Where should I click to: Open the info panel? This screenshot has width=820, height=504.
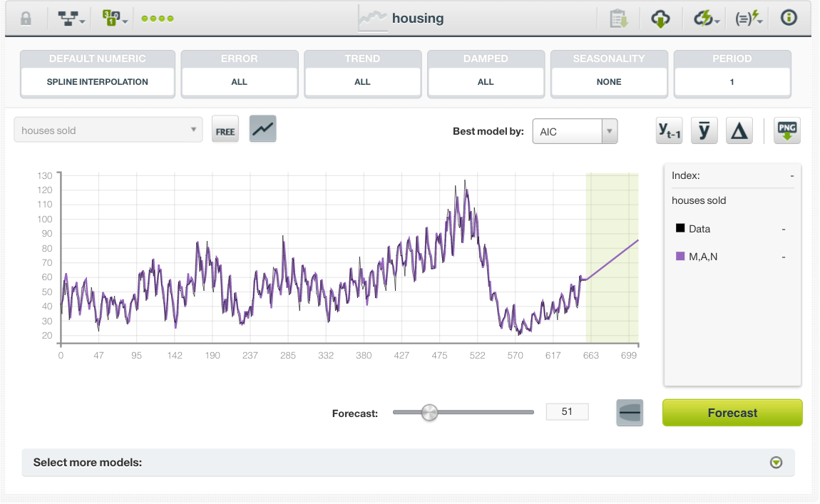788,18
